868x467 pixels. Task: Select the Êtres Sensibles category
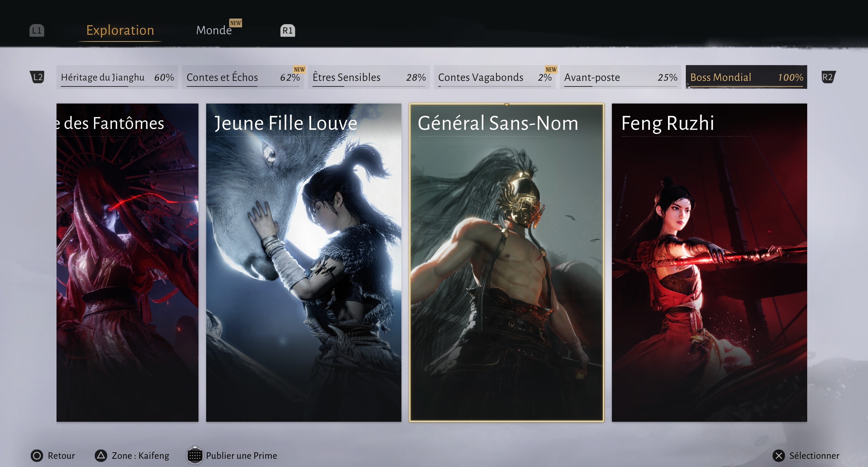369,77
